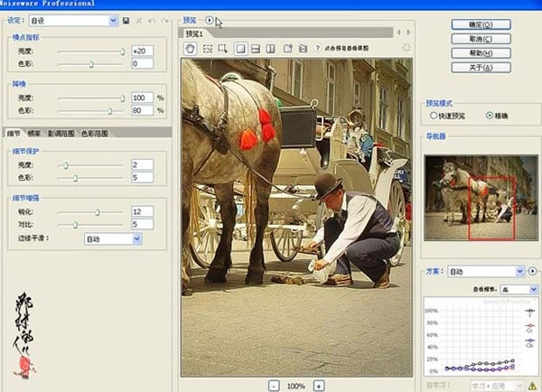The height and width of the screenshot is (392, 542).
Task: Switch to the 影调范围 tab
Action: click(x=61, y=134)
